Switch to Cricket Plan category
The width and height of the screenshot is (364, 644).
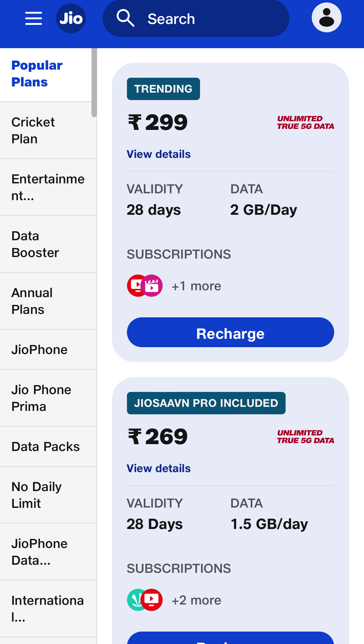(x=48, y=131)
